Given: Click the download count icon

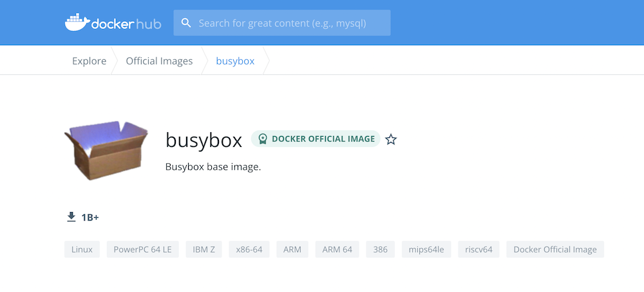Looking at the screenshot, I should [x=71, y=217].
